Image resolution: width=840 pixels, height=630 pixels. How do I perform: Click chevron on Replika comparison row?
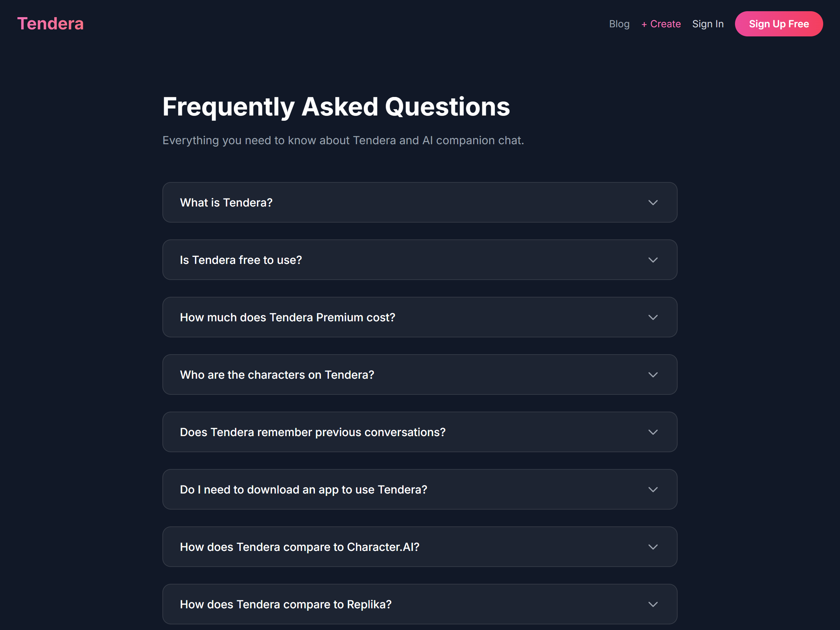[653, 604]
